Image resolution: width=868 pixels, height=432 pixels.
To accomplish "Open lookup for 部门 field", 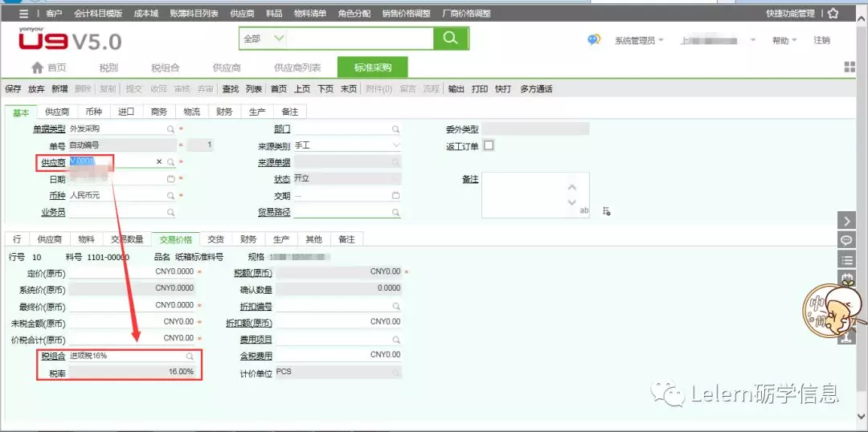I will coord(395,129).
